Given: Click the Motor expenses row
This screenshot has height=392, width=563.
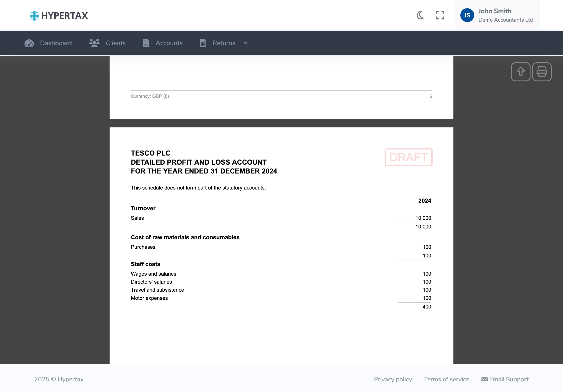Looking at the screenshot, I should click(281, 298).
